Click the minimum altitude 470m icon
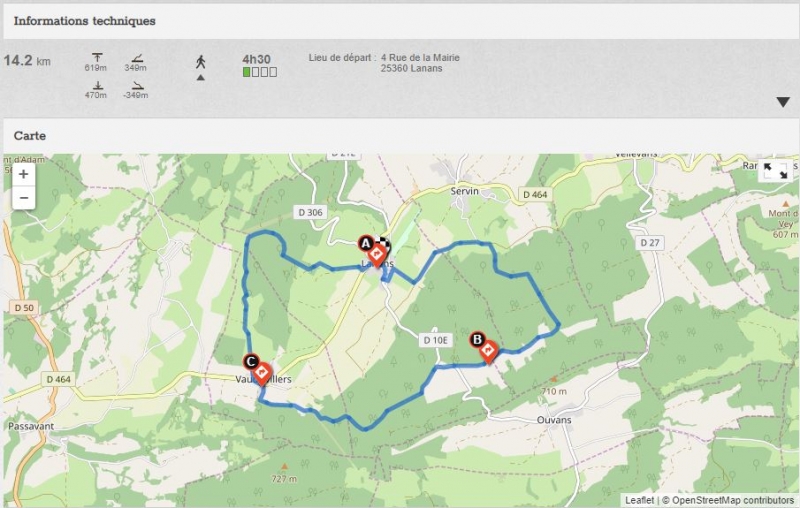 click(97, 85)
